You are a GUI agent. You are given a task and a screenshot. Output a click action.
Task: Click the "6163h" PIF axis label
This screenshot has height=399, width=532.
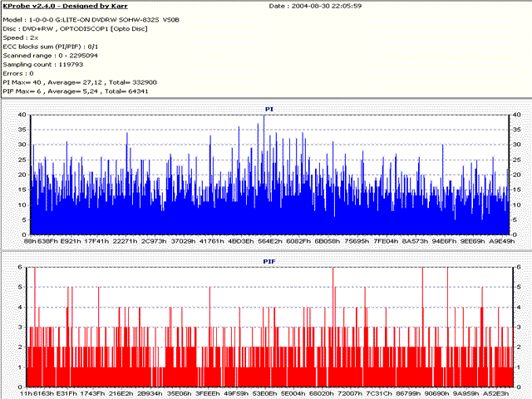[x=43, y=393]
